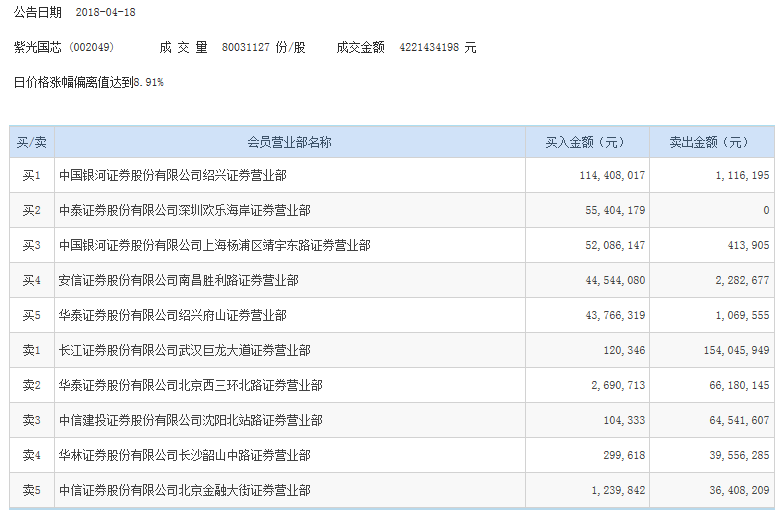The width and height of the screenshot is (783, 517).
Task: Click buy amount 114,408,017
Action: tap(612, 175)
